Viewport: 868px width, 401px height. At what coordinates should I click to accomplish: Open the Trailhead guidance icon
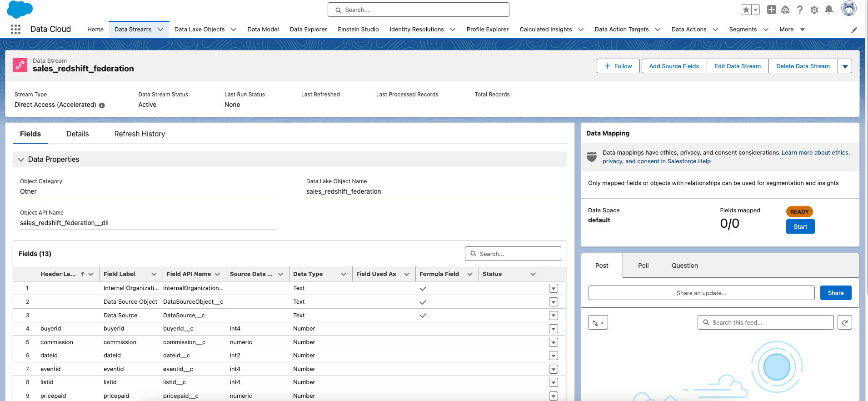(785, 10)
